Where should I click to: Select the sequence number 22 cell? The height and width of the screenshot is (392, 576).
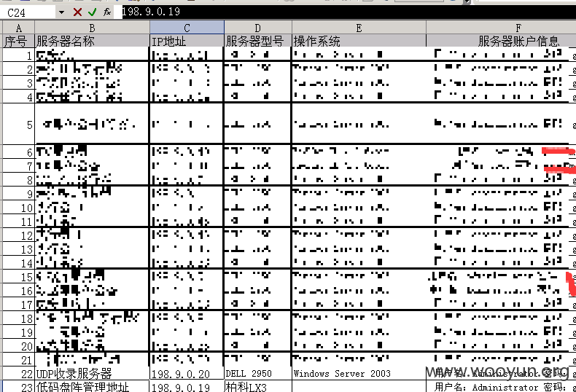pyautogui.click(x=19, y=373)
